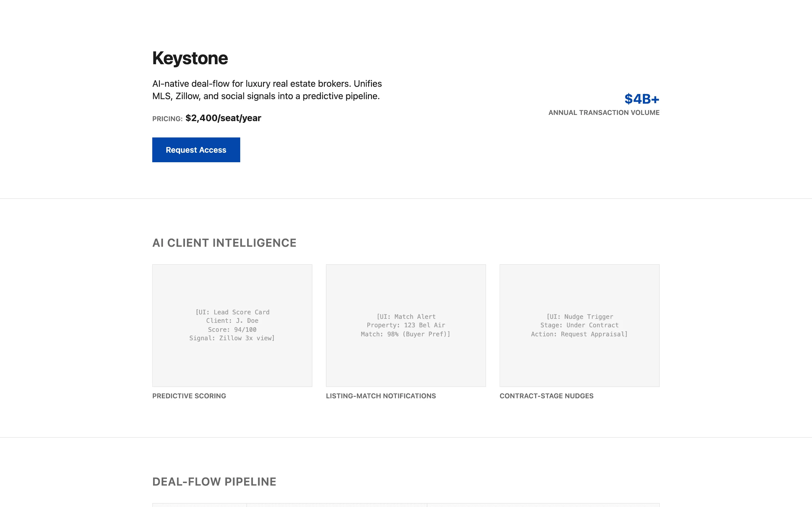Click the Keystone heading title
The image size is (812, 507).
(190, 58)
